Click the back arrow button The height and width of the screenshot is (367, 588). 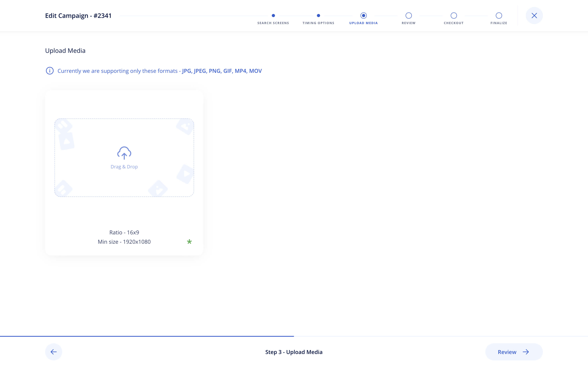click(54, 352)
